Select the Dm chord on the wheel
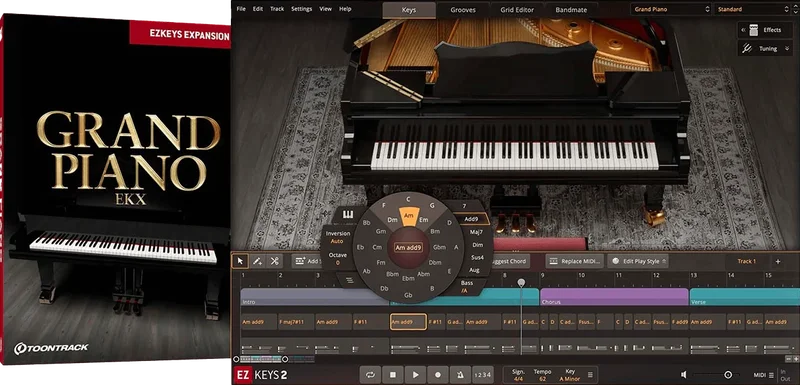The height and width of the screenshot is (385, 800). (x=392, y=220)
